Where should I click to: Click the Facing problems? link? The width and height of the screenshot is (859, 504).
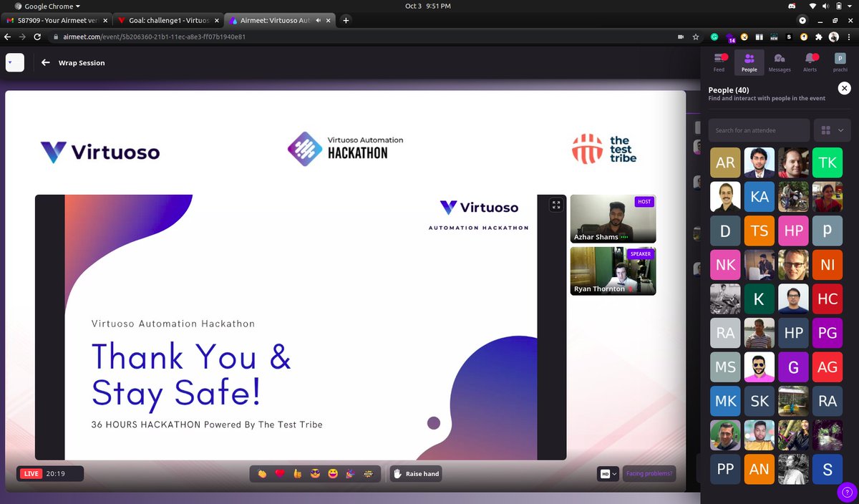pos(649,474)
